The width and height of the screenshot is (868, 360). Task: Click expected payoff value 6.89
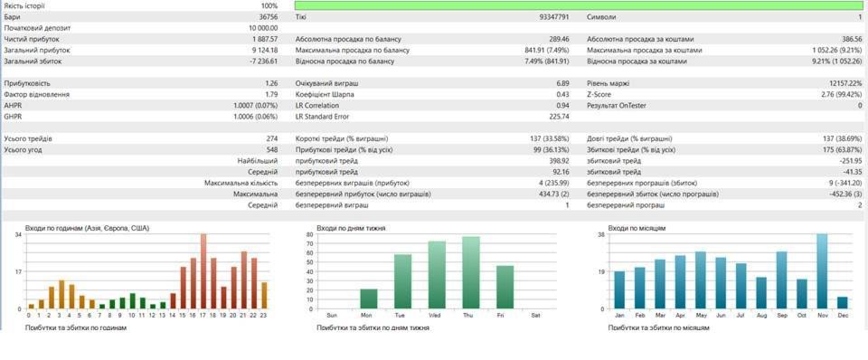[563, 83]
